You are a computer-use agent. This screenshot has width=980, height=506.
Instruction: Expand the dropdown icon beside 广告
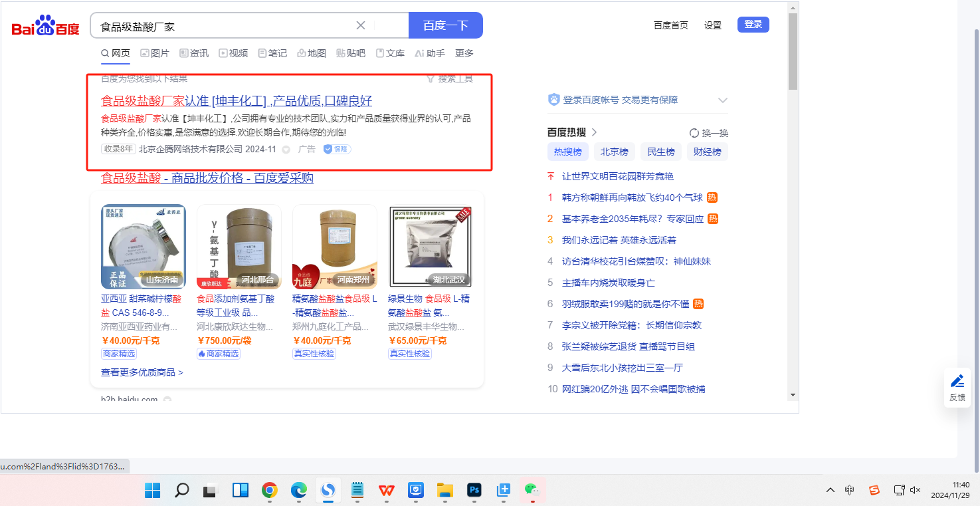pyautogui.click(x=286, y=150)
